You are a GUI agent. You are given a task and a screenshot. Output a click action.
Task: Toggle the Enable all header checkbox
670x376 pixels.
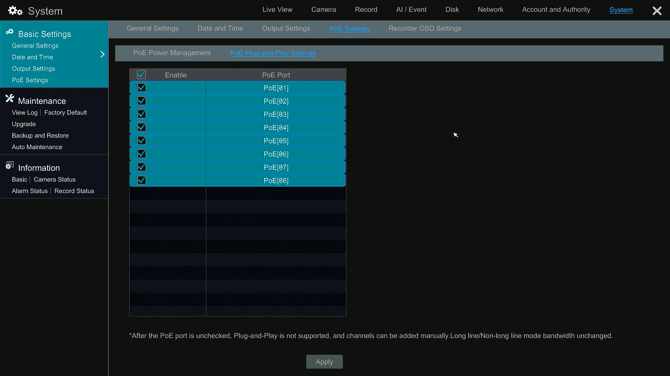141,75
